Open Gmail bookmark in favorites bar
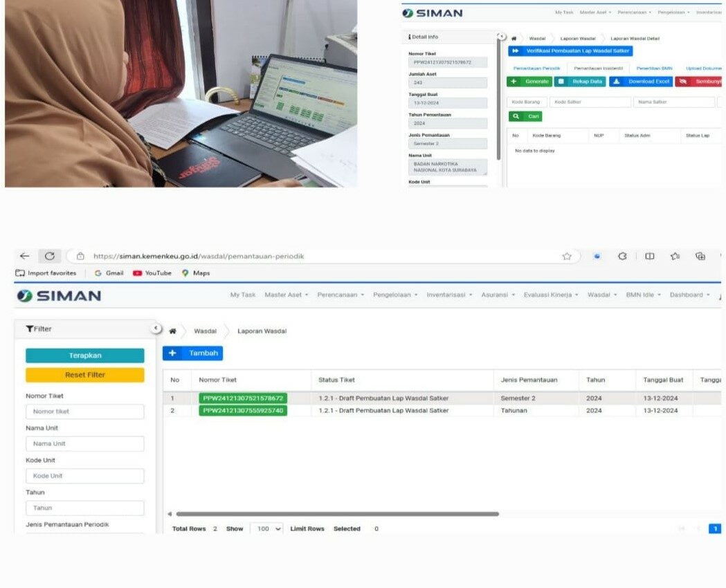 tap(109, 273)
